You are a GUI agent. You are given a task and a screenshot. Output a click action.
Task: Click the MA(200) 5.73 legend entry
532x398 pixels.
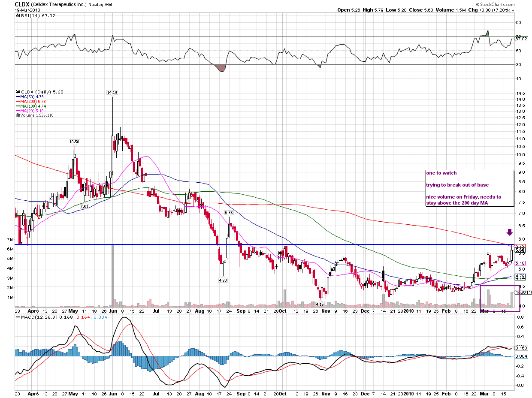(x=31, y=102)
